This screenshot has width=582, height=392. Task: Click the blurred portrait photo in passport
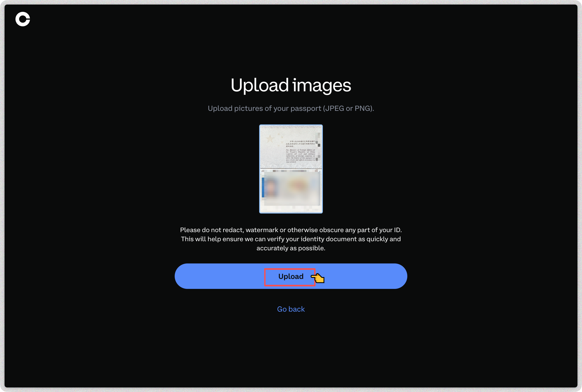271,187
